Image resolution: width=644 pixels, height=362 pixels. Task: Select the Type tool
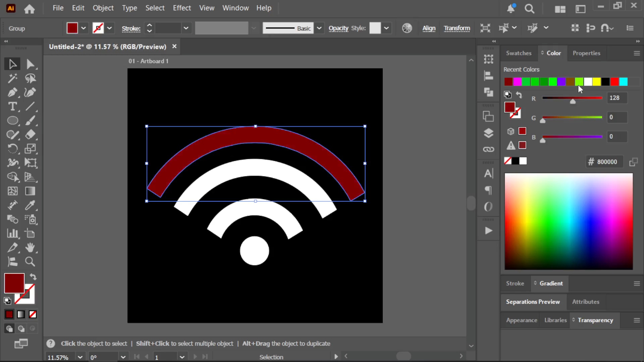(12, 107)
